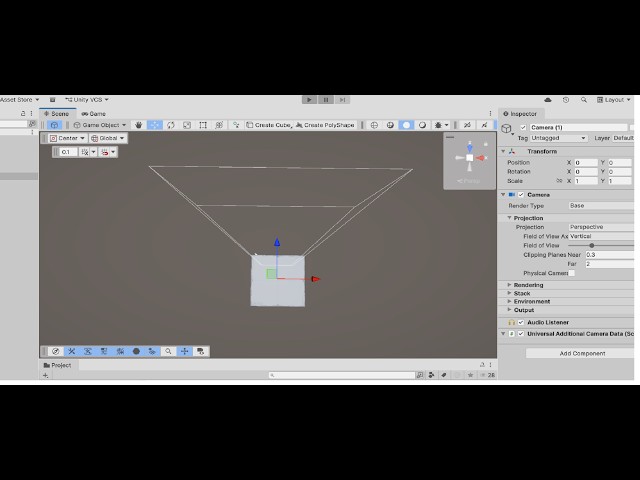Click the Add Component button
Screen dimensions: 640x480
pos(582,353)
